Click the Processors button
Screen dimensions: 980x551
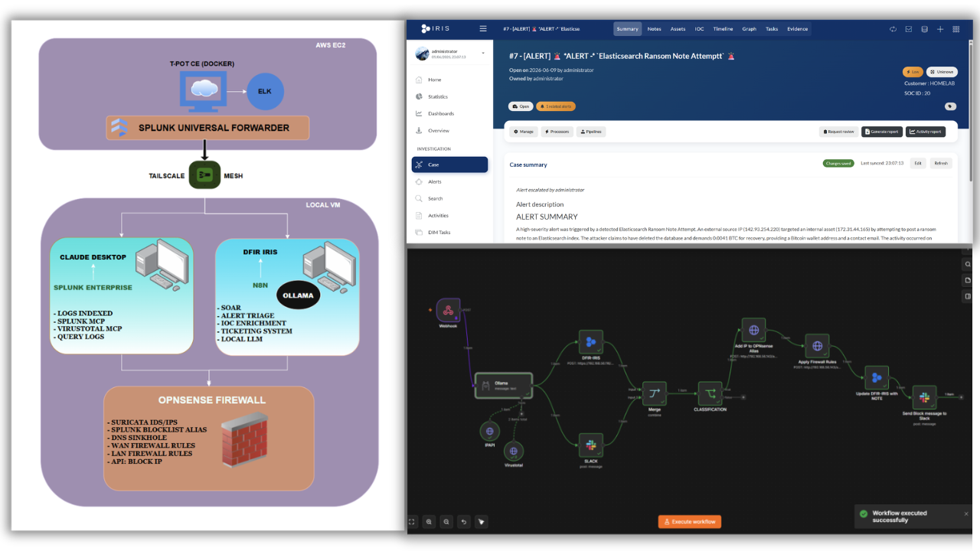coord(557,132)
